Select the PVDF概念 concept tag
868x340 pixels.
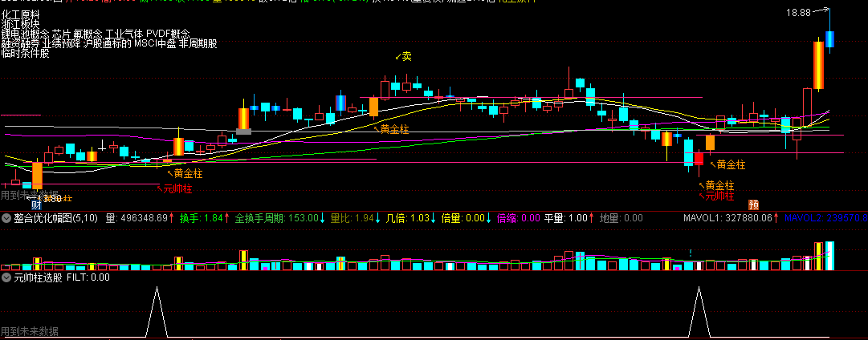point(169,34)
